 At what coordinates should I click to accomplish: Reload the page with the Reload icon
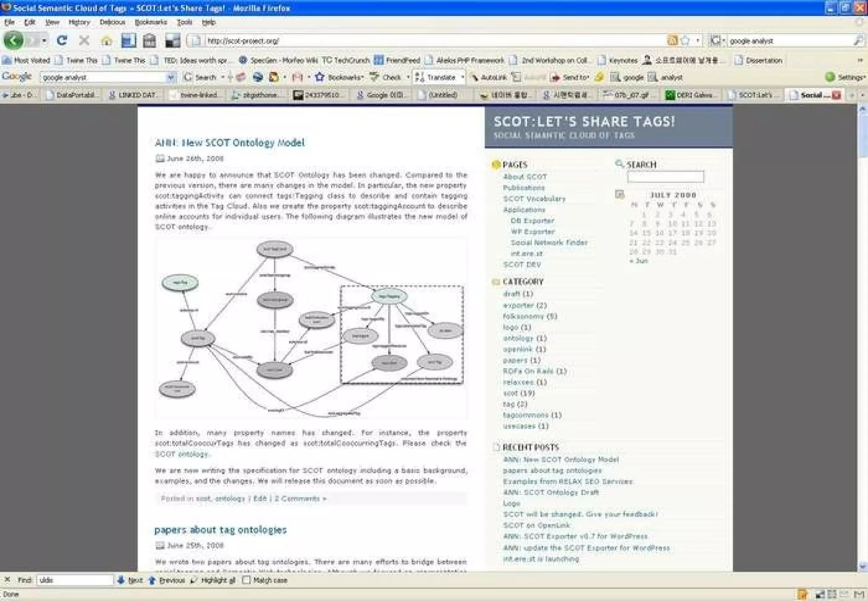click(x=62, y=41)
